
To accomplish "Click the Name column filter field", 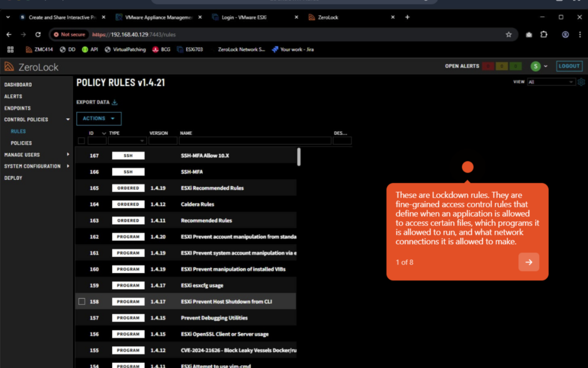I will 255,141.
